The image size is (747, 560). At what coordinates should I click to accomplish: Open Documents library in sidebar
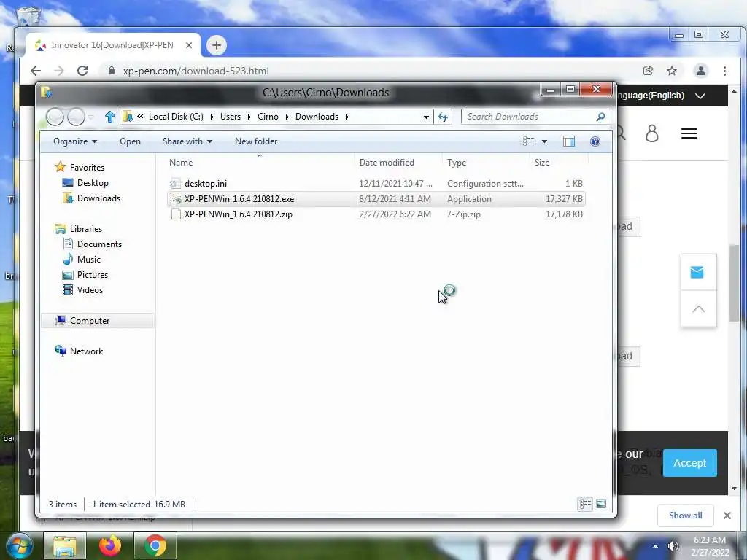tap(93, 244)
